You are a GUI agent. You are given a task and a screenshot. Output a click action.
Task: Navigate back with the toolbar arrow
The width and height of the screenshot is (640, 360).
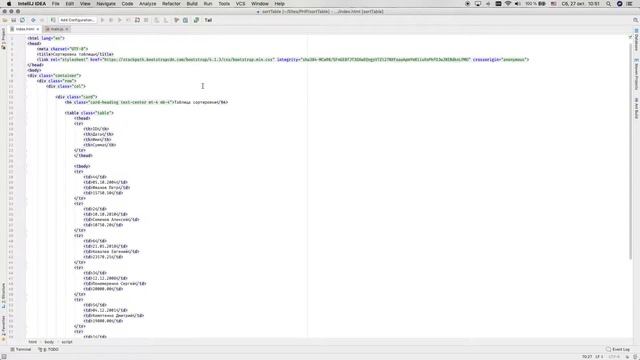click(x=33, y=20)
